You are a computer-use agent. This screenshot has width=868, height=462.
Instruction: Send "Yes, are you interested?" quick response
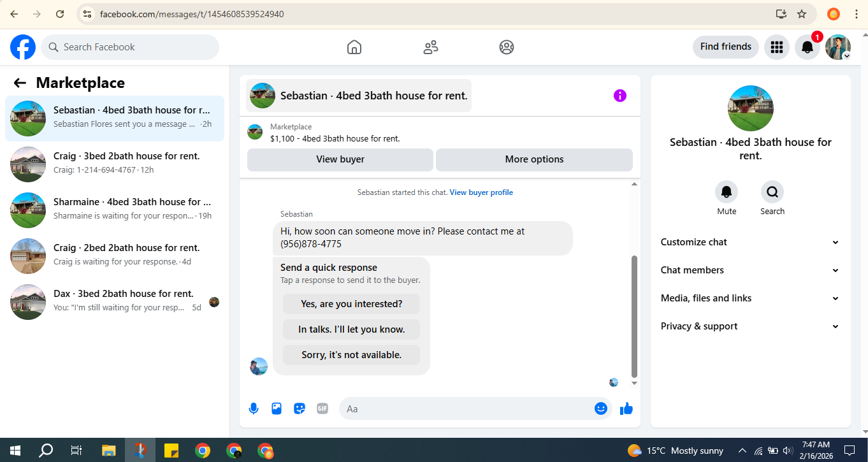coord(352,304)
